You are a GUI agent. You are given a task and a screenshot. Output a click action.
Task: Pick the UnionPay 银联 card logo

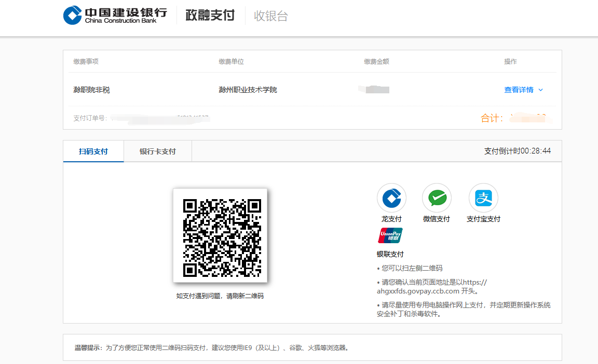click(x=390, y=235)
